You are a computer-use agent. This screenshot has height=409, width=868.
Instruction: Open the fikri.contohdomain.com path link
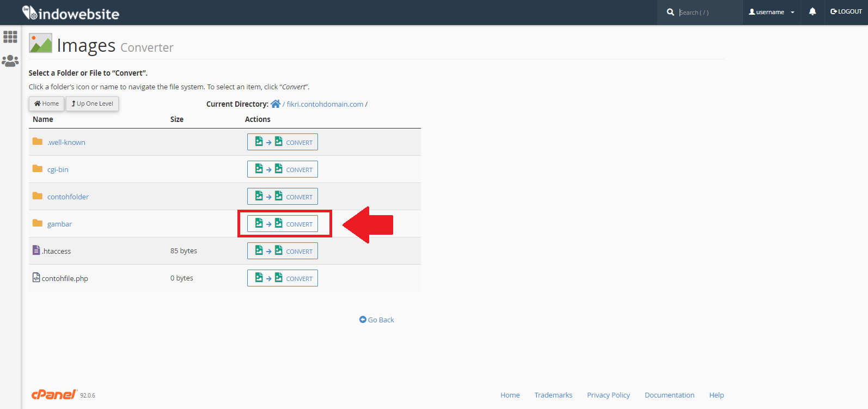tap(325, 104)
